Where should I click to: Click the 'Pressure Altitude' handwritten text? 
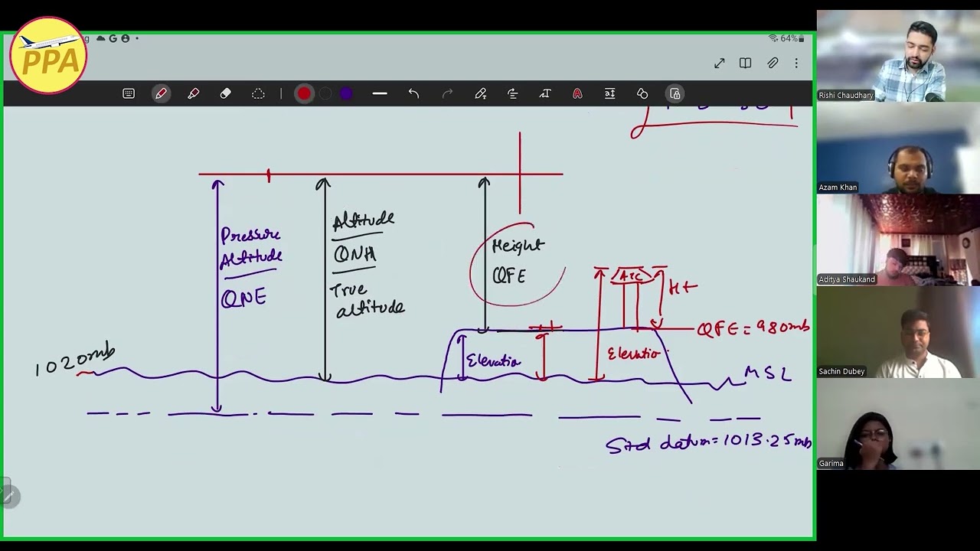(251, 247)
